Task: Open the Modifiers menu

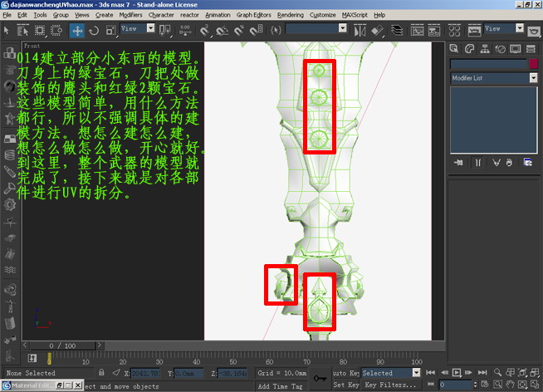Action: pyautogui.click(x=130, y=15)
